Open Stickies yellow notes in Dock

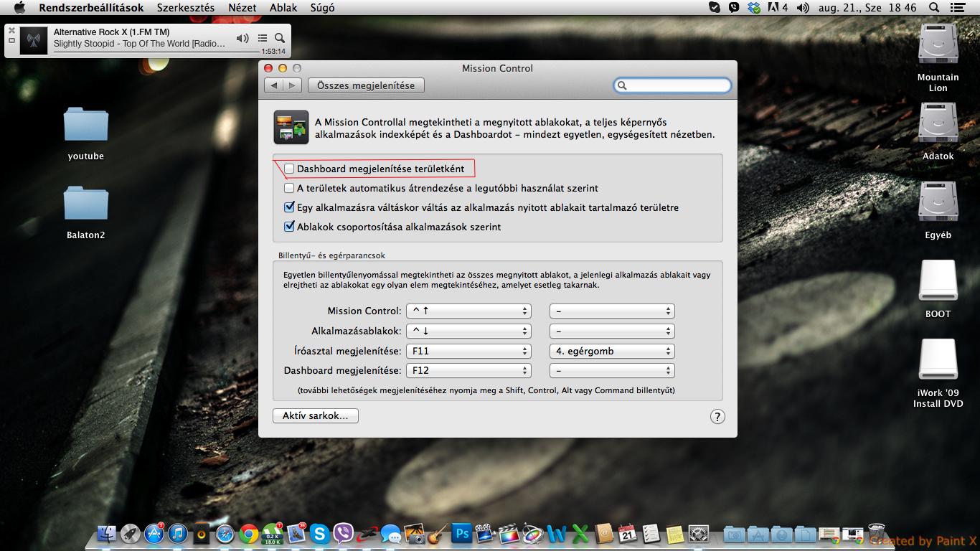coord(675,534)
